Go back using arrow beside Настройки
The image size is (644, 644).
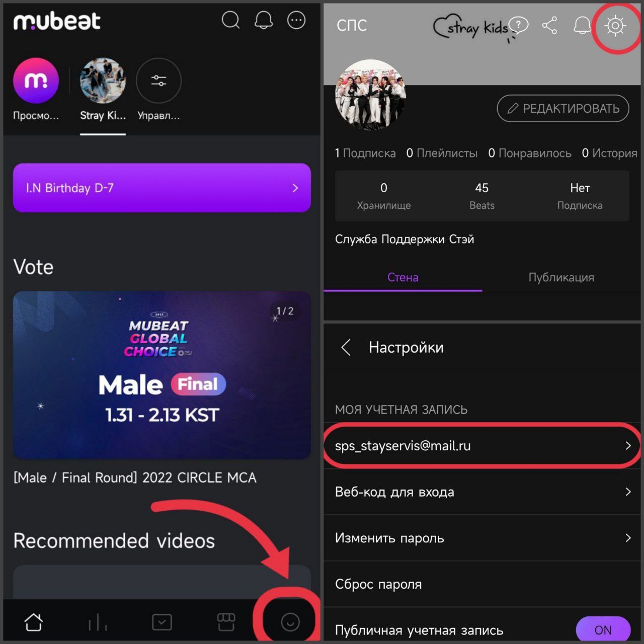[346, 347]
